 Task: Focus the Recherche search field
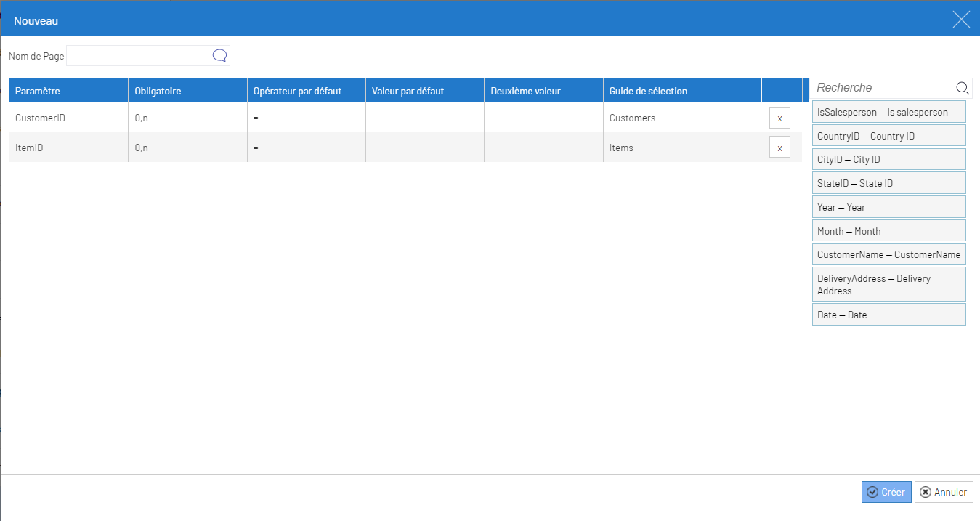883,88
